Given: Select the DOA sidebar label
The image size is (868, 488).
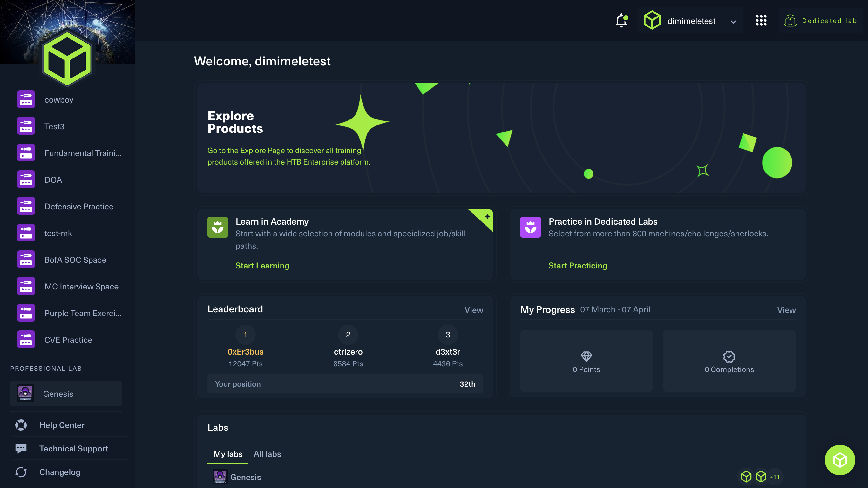Looking at the screenshot, I should point(53,180).
